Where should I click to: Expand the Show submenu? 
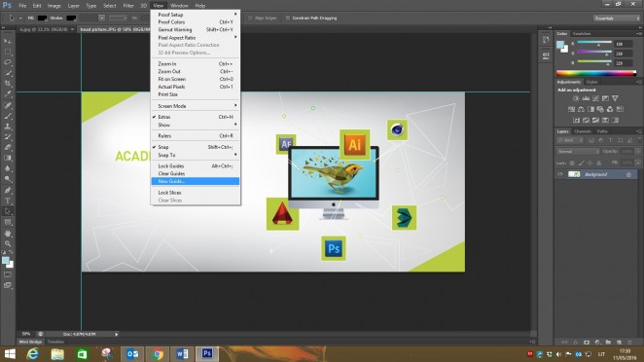point(196,125)
